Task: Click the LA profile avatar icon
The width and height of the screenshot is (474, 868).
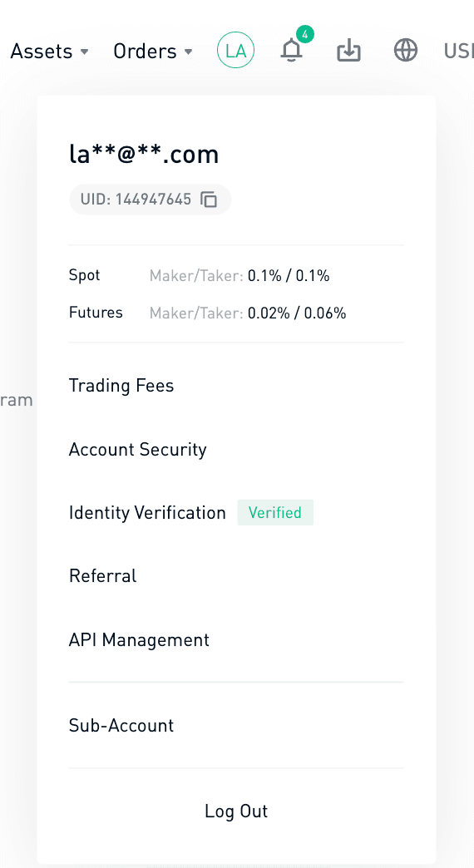Action: coord(235,51)
